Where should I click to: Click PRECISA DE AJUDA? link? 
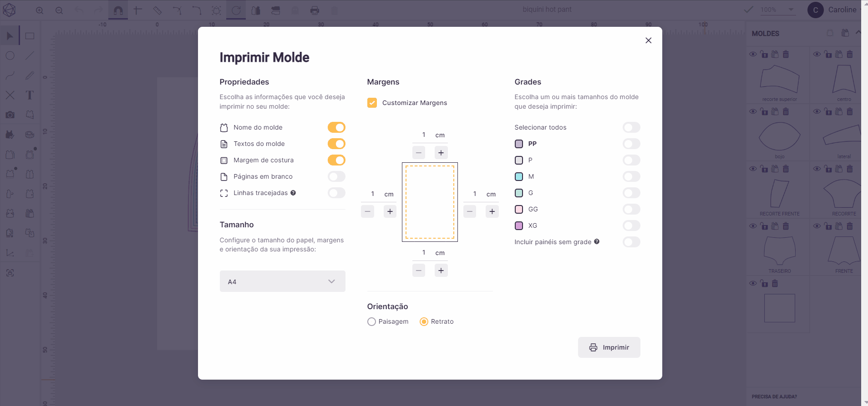coord(774,396)
